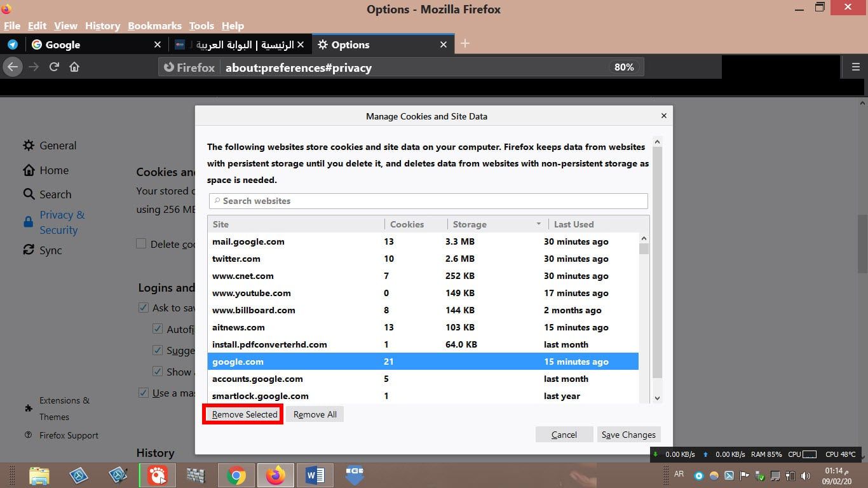Open Sync settings in the sidebar
The image size is (868, 488).
click(x=43, y=250)
